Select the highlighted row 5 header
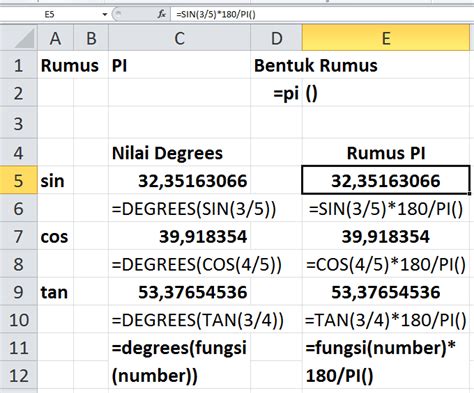474x393 pixels. [x=19, y=180]
